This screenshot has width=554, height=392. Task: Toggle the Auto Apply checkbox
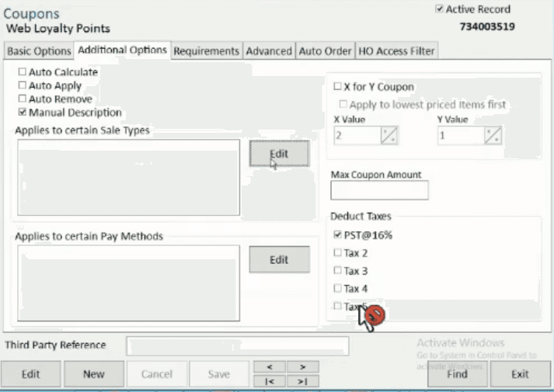[23, 85]
